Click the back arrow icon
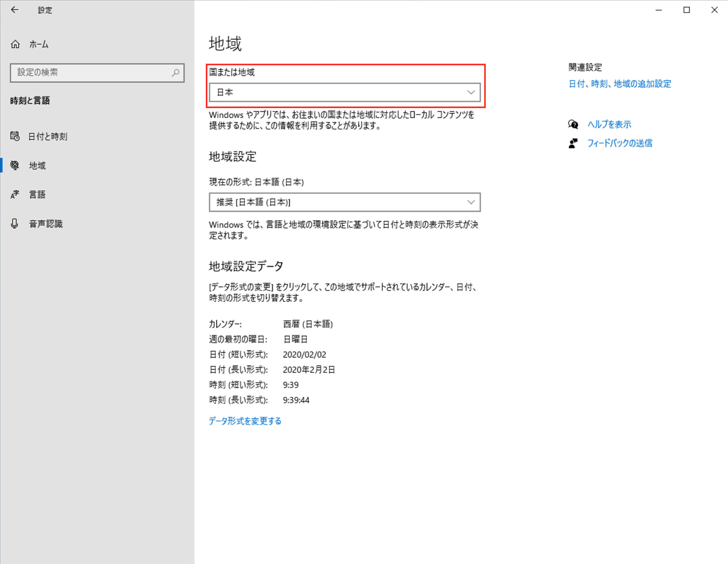This screenshot has width=728, height=564. tap(15, 10)
